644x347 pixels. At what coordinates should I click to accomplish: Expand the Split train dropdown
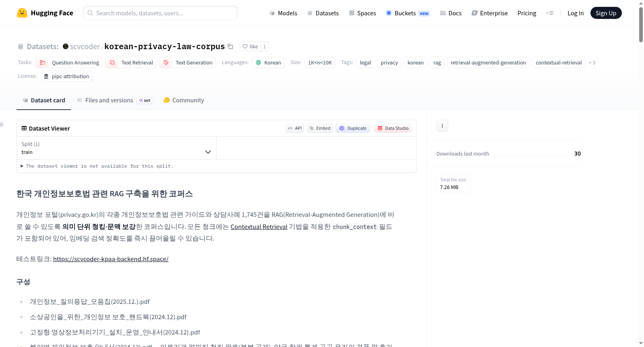tap(117, 148)
